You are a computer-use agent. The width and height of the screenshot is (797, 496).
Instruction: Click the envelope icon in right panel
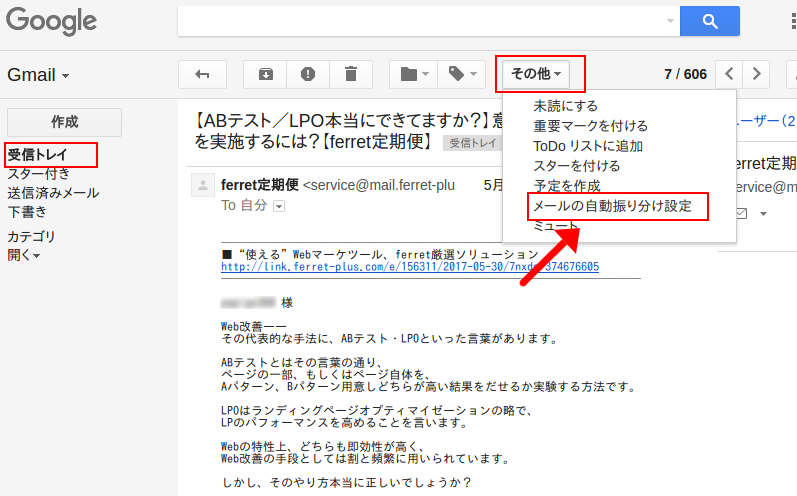(742, 214)
